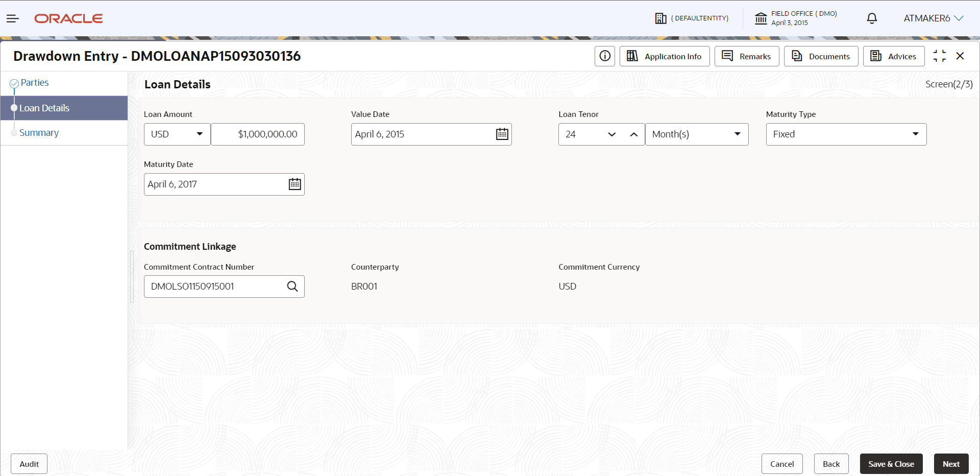Open the Advices panel

(894, 56)
